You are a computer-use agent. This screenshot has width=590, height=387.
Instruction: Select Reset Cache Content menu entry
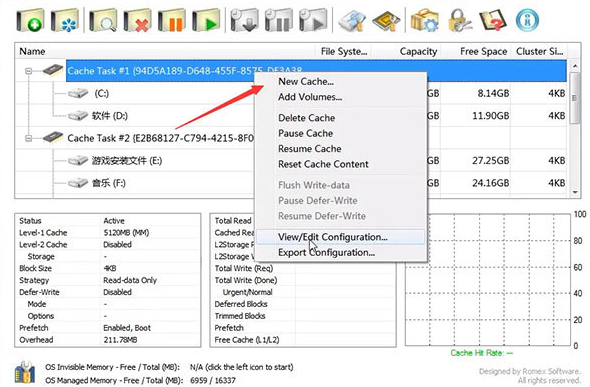[x=341, y=164]
